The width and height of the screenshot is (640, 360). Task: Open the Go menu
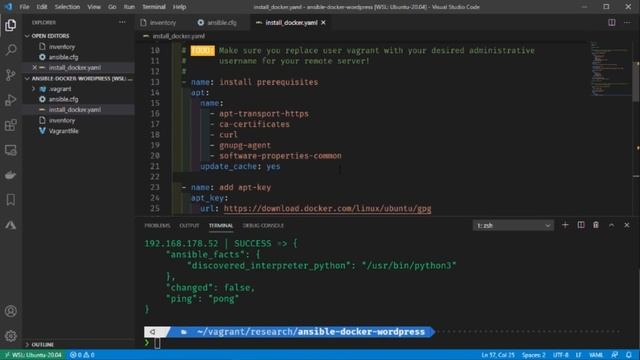pos(112,7)
